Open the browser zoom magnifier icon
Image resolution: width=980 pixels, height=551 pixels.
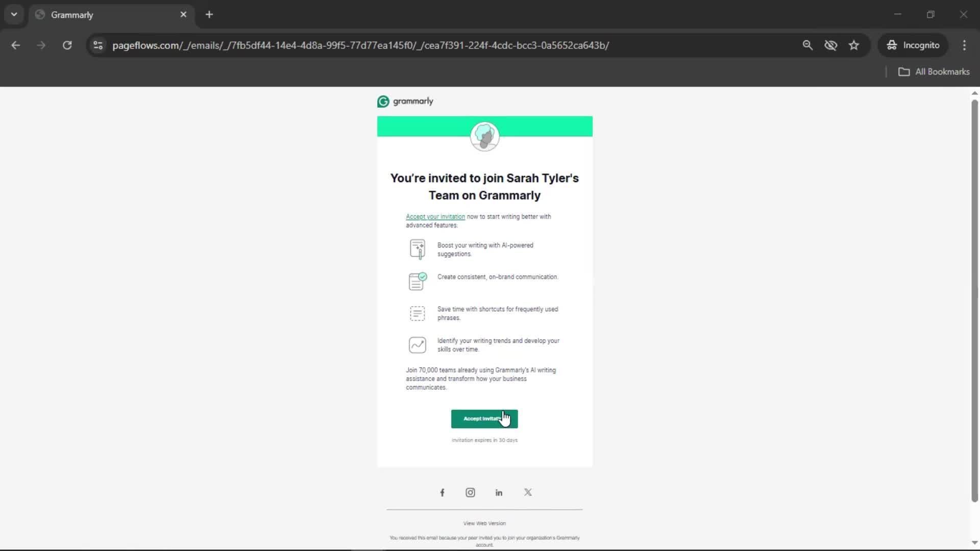click(x=807, y=45)
